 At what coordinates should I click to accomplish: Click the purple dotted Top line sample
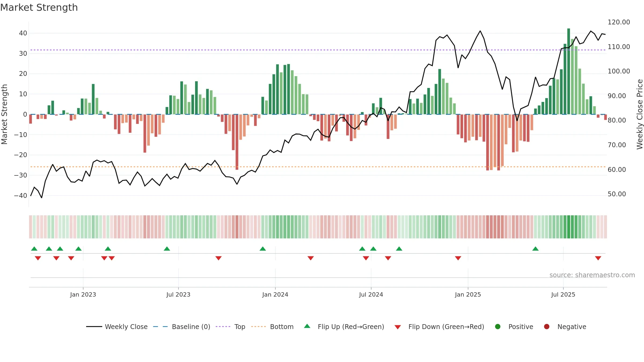(x=223, y=327)
